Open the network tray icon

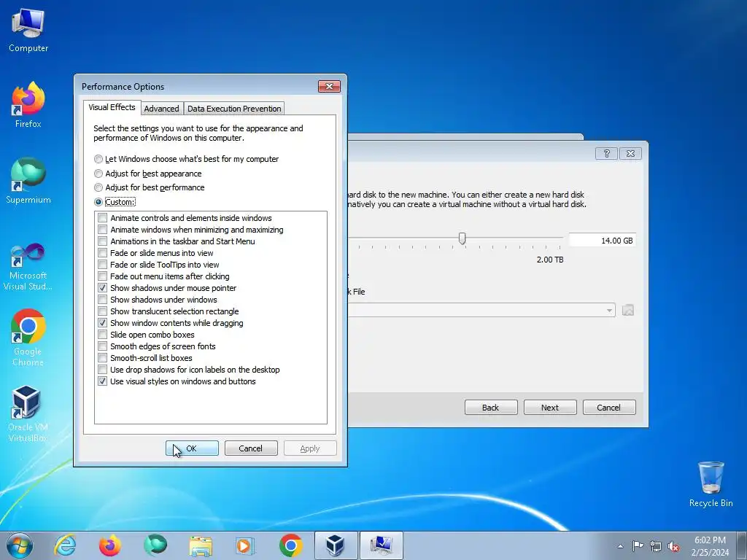(x=656, y=546)
